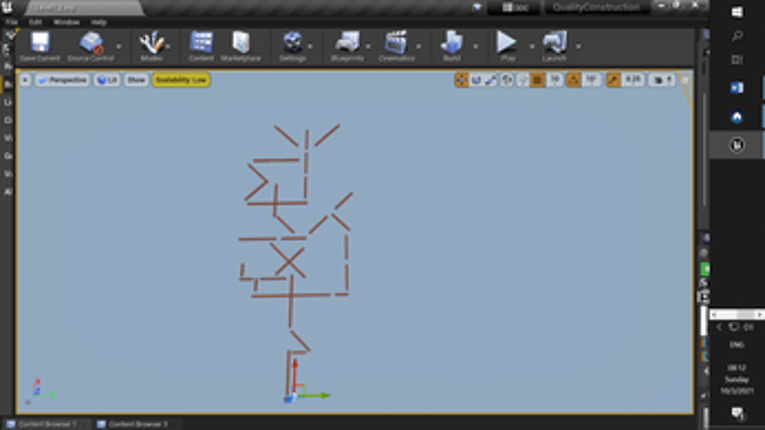Click the green axis arrow of gizmo
This screenshot has width=765, height=430.
pyautogui.click(x=315, y=396)
